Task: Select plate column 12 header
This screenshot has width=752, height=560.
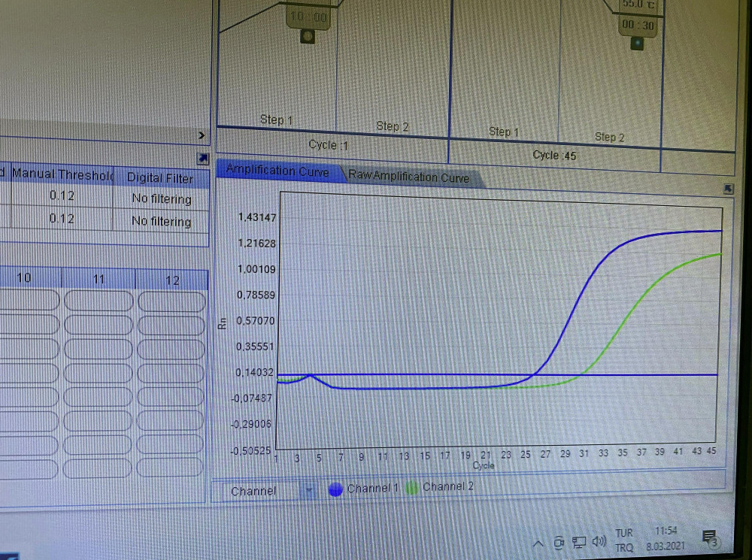Action: click(172, 280)
